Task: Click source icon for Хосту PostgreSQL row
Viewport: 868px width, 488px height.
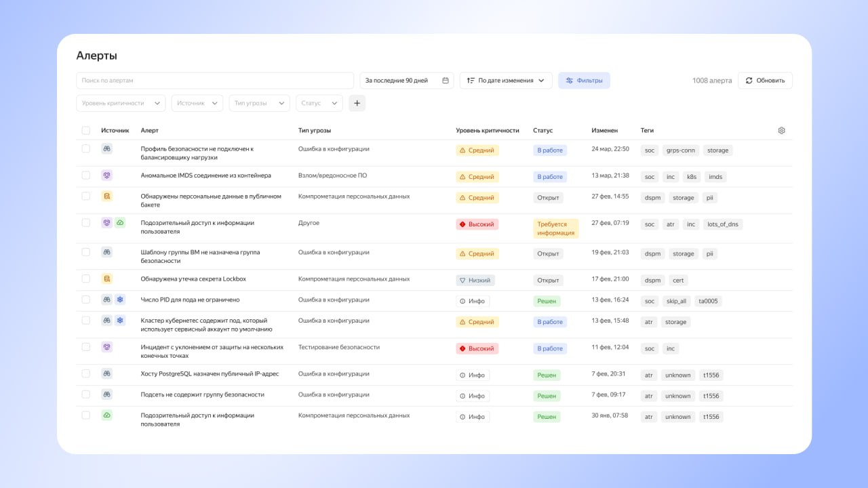Action: [x=106, y=373]
